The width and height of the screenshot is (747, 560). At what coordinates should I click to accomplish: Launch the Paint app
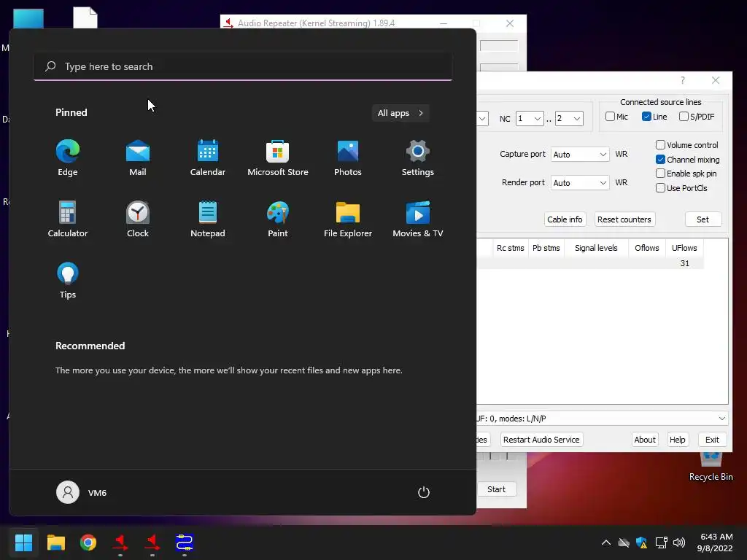[x=278, y=219]
